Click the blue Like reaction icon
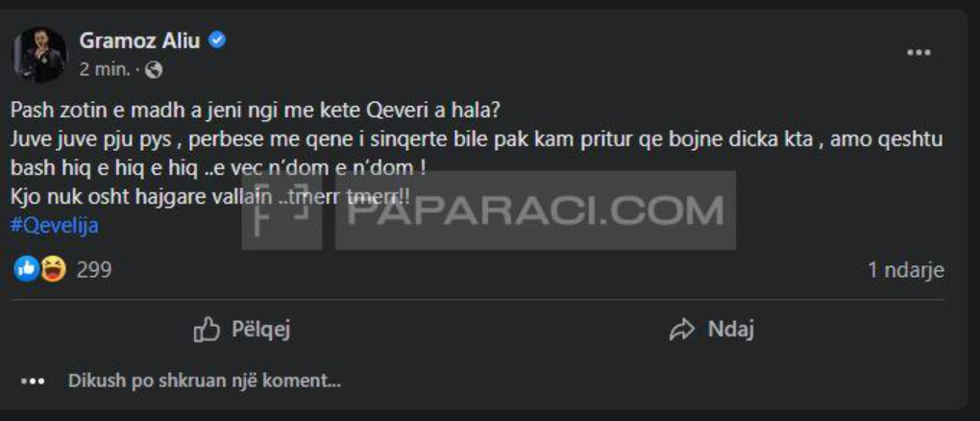The width and height of the screenshot is (980, 421). 26,270
